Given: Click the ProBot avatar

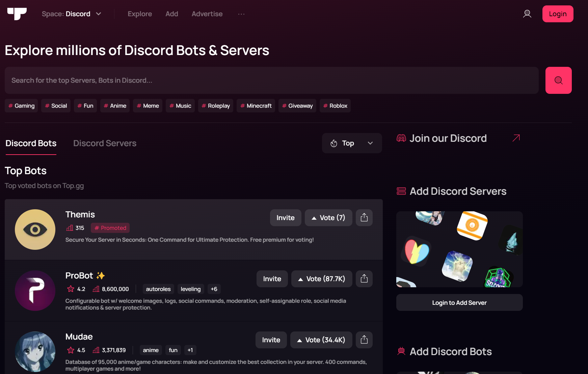Looking at the screenshot, I should 35,291.
